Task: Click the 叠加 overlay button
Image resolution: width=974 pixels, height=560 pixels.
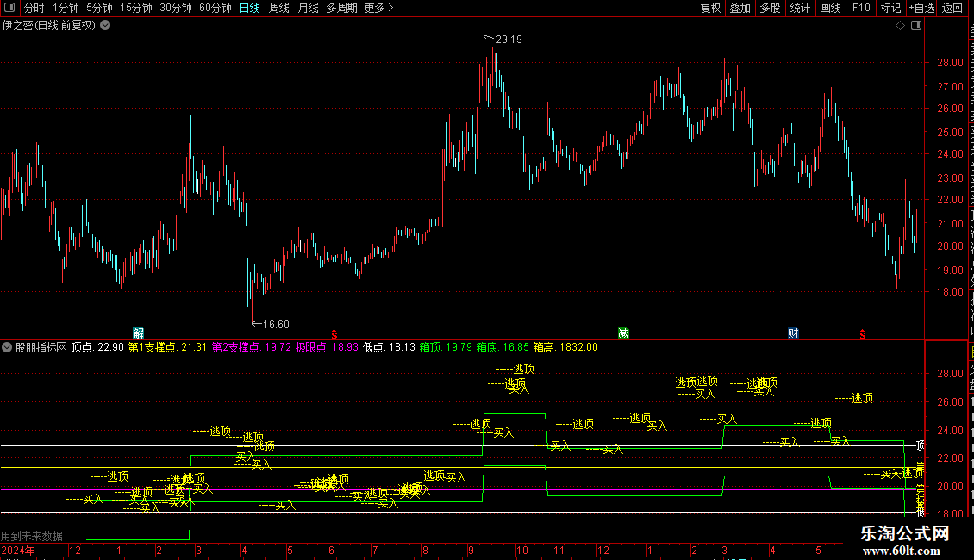Action: pyautogui.click(x=740, y=8)
